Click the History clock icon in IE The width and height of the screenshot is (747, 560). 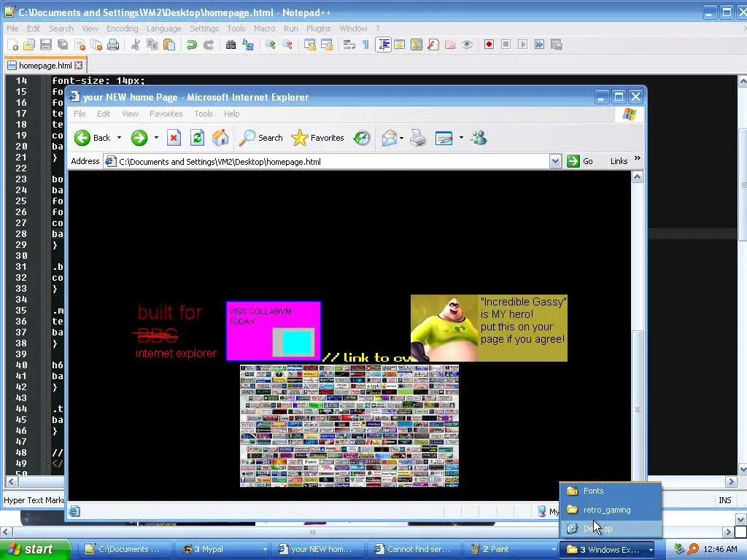362,138
